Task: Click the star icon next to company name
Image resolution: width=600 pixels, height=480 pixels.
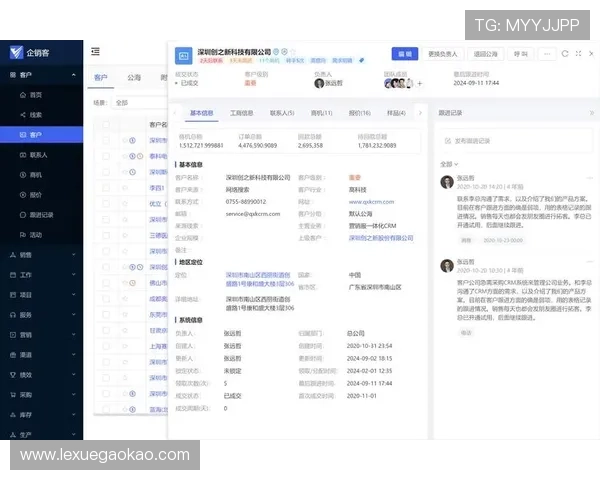Action: click(293, 52)
